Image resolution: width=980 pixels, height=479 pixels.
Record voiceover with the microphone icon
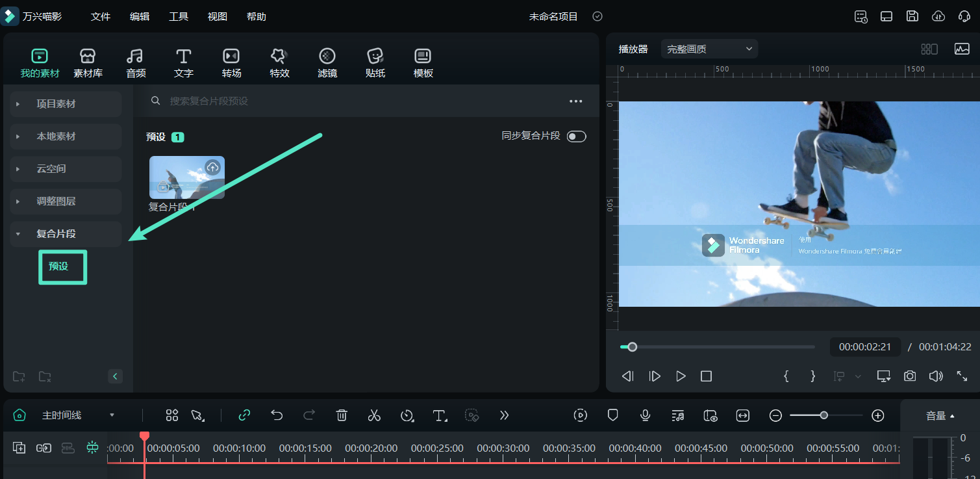(645, 415)
